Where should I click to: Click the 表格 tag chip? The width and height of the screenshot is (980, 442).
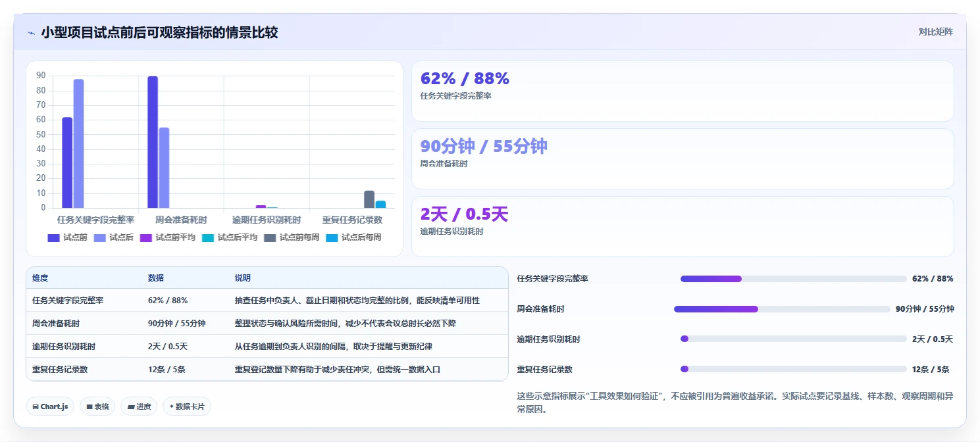(97, 406)
